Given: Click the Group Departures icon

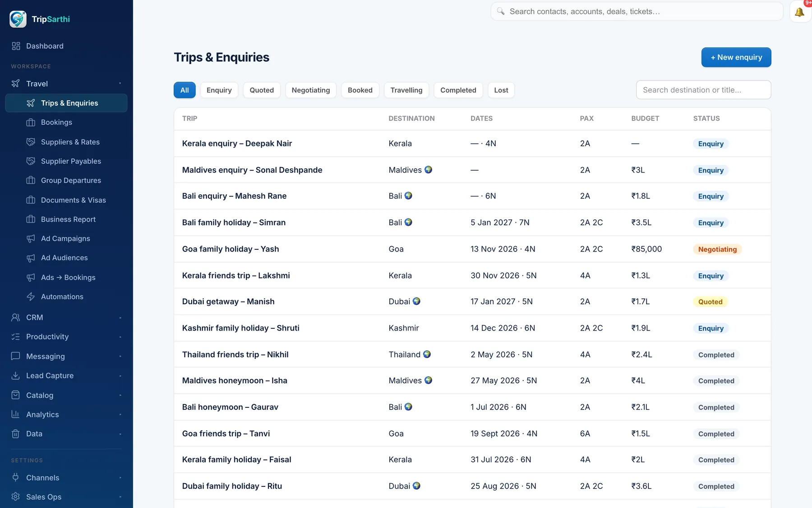Looking at the screenshot, I should 31,180.
